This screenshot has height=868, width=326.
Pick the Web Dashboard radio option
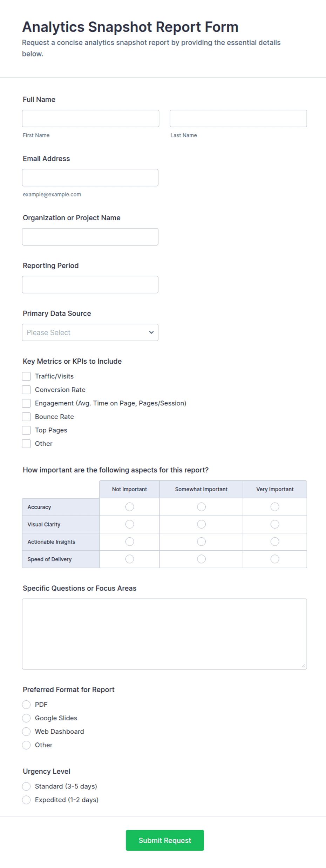[x=26, y=732]
